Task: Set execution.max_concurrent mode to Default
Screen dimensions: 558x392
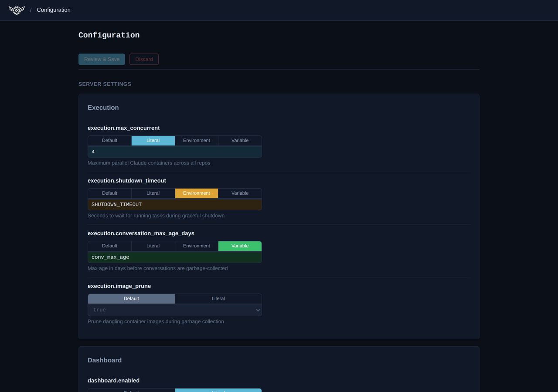Action: point(109,141)
